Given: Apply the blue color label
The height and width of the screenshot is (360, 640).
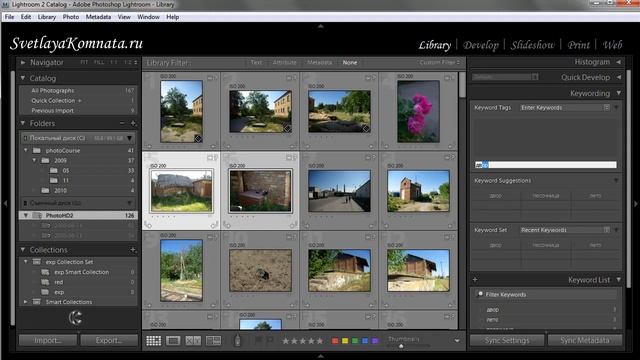Looking at the screenshot, I should 365,341.
